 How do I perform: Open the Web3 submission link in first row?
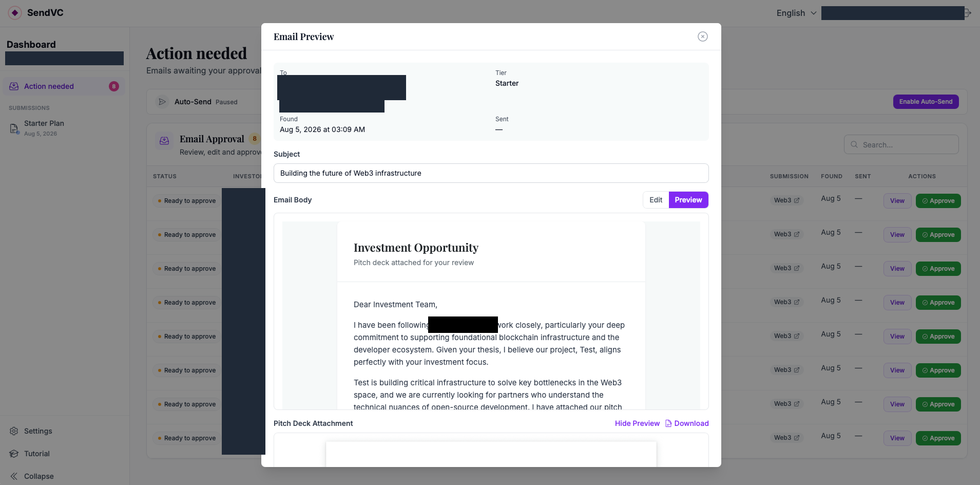click(x=786, y=200)
